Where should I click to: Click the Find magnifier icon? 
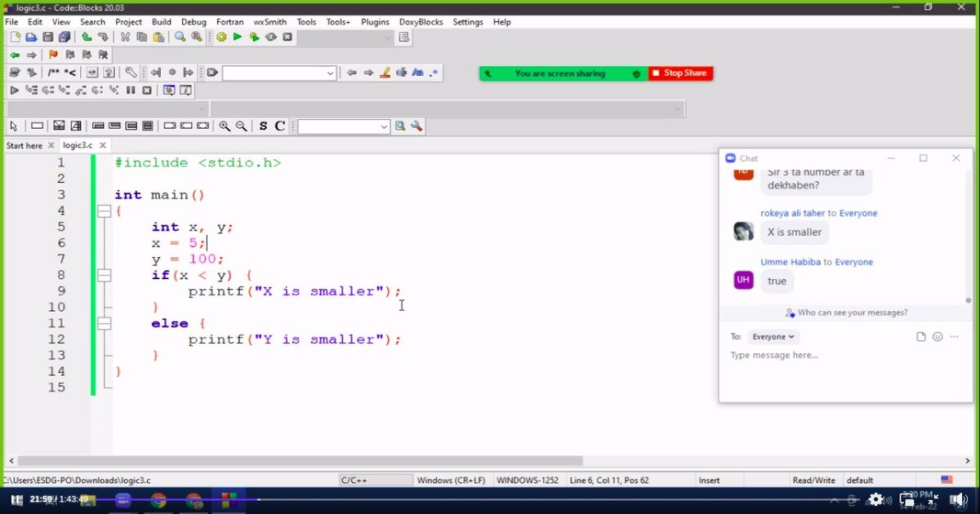click(x=180, y=37)
